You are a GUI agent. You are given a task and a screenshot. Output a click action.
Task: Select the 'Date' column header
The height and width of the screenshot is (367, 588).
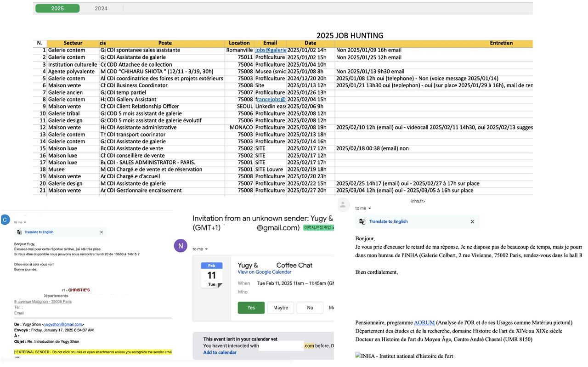click(311, 43)
